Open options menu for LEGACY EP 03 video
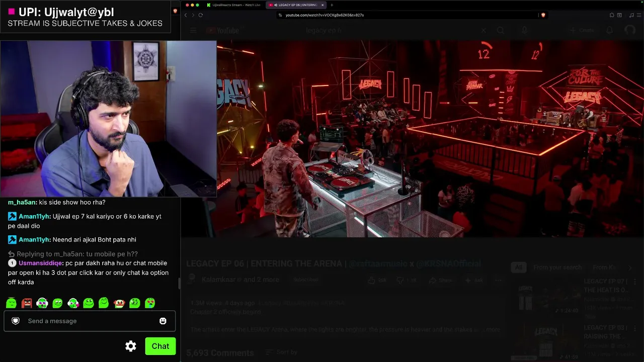Viewport: 644px width, 362px height. [x=635, y=328]
